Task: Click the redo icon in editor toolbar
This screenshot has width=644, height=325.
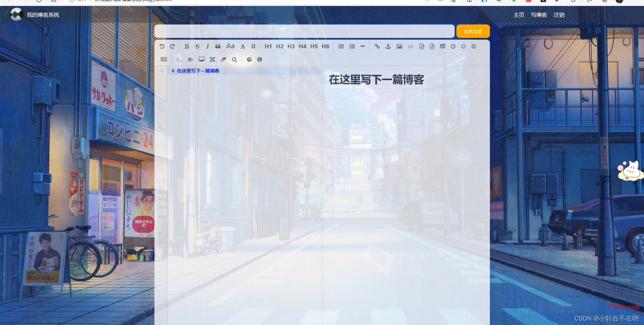Action: [172, 46]
